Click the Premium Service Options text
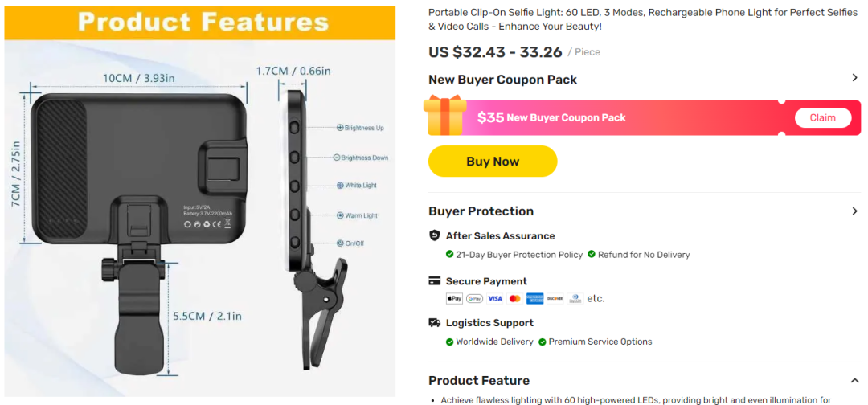This screenshot has width=868, height=405. pyautogui.click(x=600, y=342)
